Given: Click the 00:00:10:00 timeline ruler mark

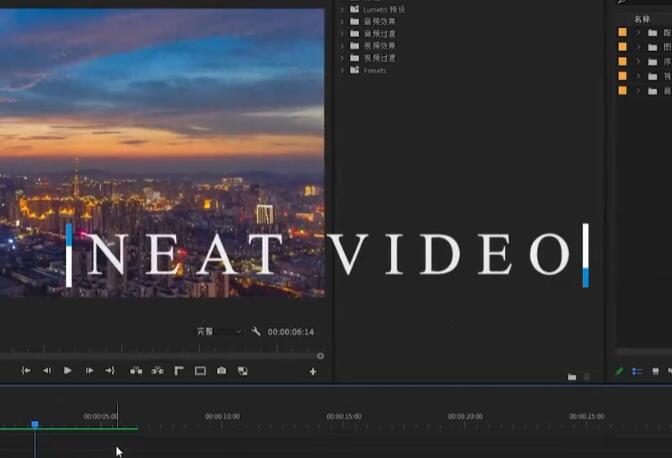Looking at the screenshot, I should coord(222,416).
